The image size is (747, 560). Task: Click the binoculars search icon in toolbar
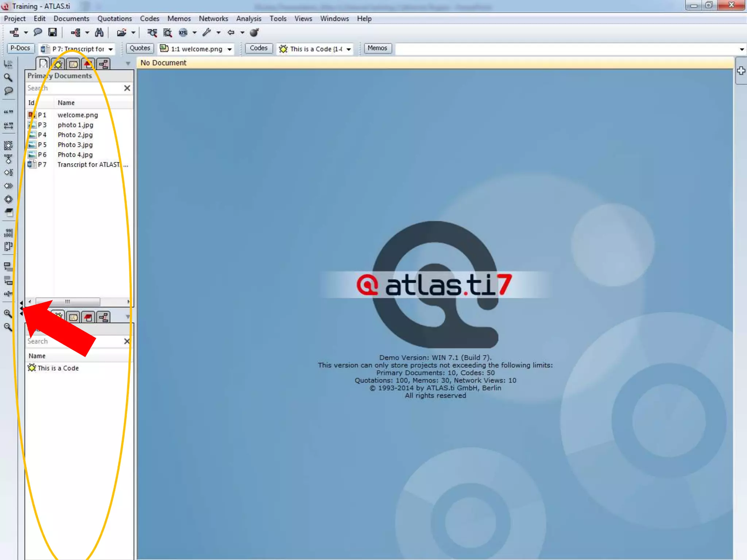point(99,33)
